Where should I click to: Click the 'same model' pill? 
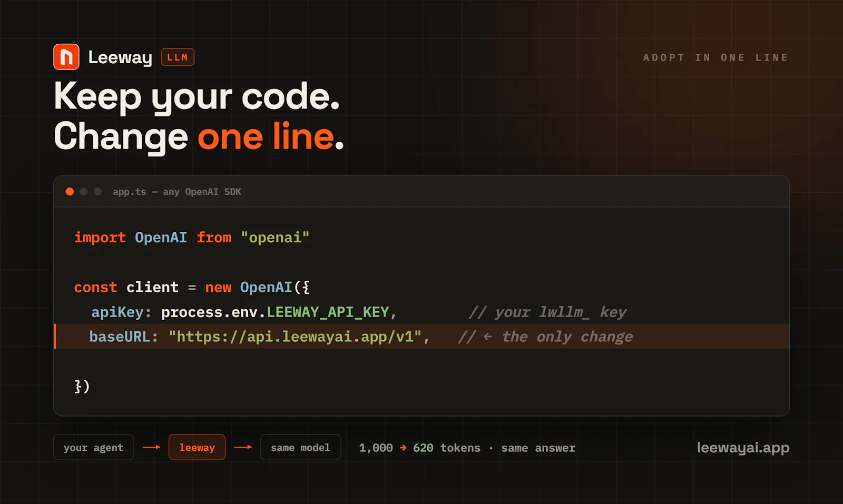[x=300, y=447]
